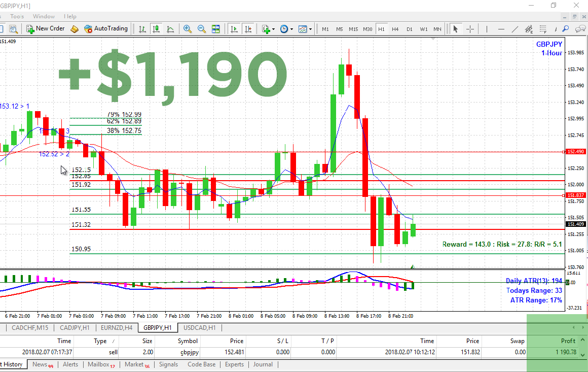
Task: Switch to the CADCHF,M15 chart tab
Action: (29, 328)
